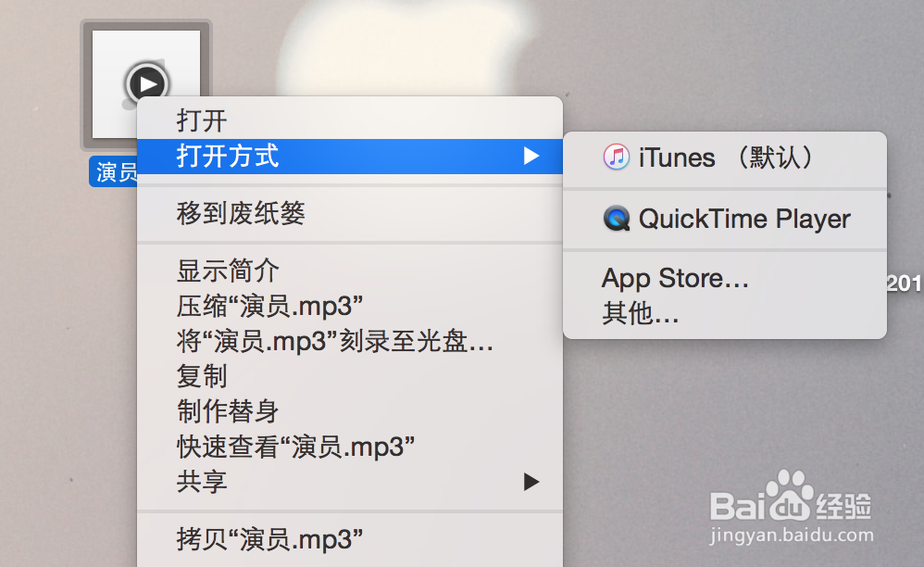The height and width of the screenshot is (567, 924).
Task: Choose 移到废纸篓 to trash the file
Action: point(349,213)
